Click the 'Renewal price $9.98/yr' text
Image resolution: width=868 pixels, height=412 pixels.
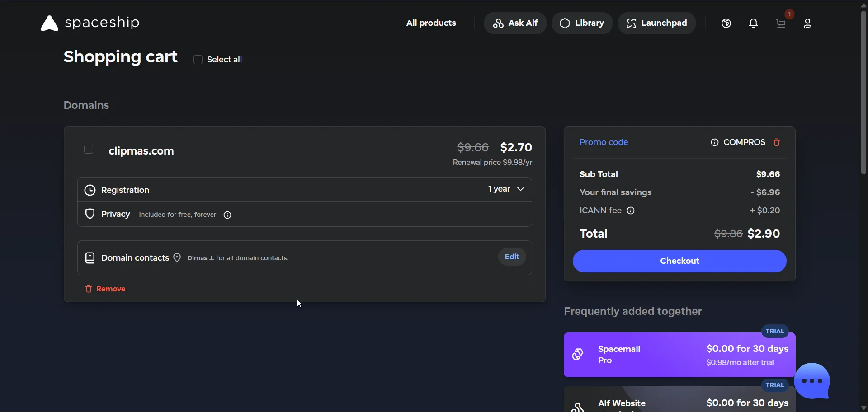(492, 162)
